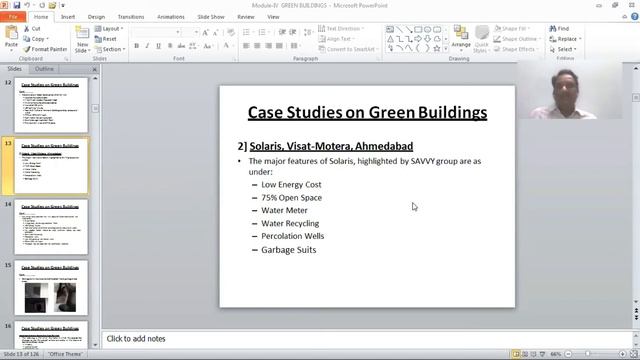
Task: Switch to the Animations tab
Action: [171, 17]
